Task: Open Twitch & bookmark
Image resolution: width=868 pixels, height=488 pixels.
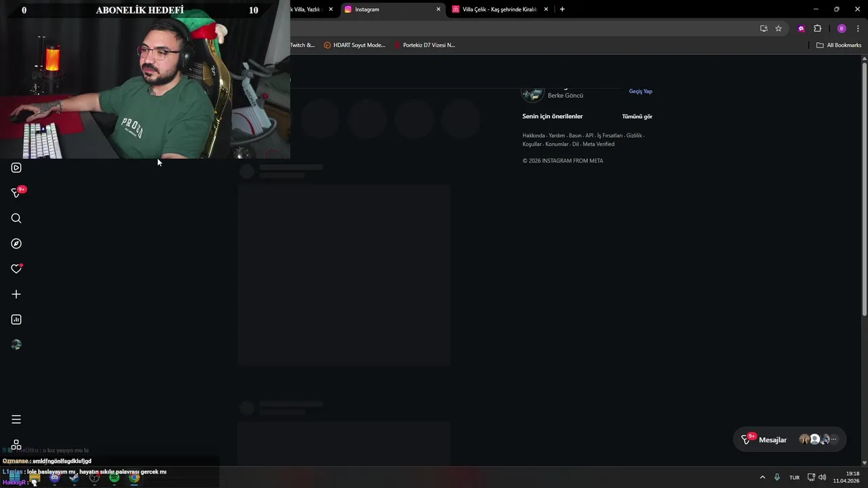Action: click(x=302, y=45)
